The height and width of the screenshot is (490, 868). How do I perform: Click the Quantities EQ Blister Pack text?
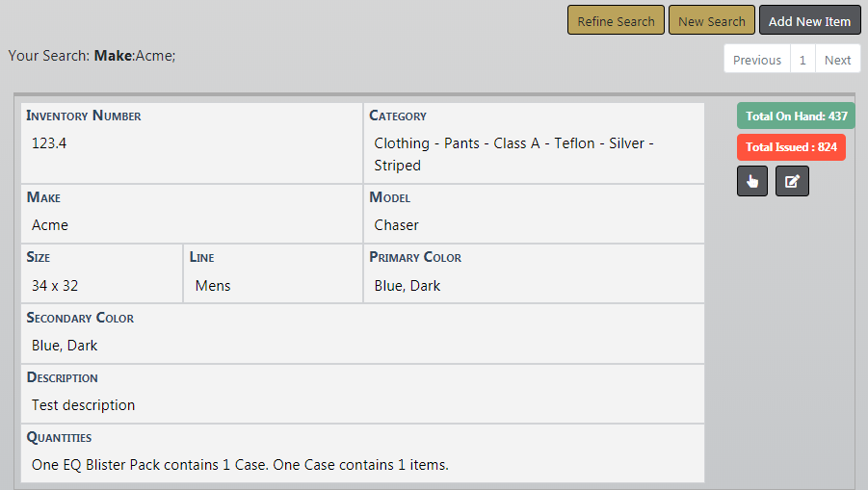point(240,465)
